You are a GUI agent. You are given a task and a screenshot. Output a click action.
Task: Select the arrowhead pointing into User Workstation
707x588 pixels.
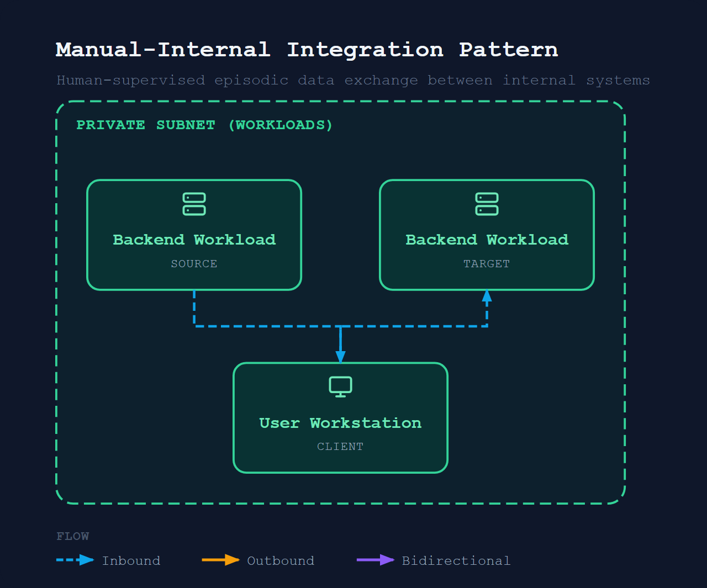pyautogui.click(x=340, y=357)
